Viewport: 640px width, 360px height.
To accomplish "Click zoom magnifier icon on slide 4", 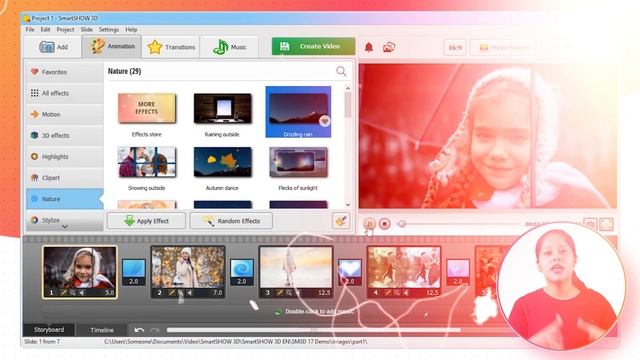I will [396, 293].
